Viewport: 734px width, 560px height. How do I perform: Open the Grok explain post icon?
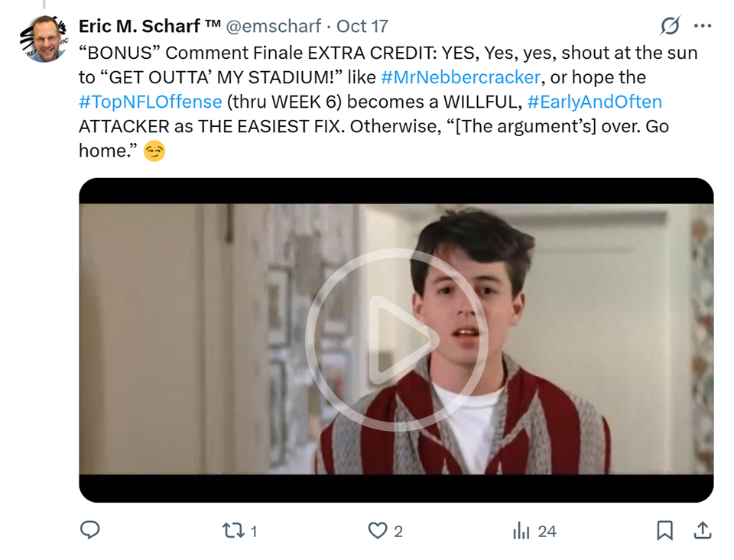[670, 26]
